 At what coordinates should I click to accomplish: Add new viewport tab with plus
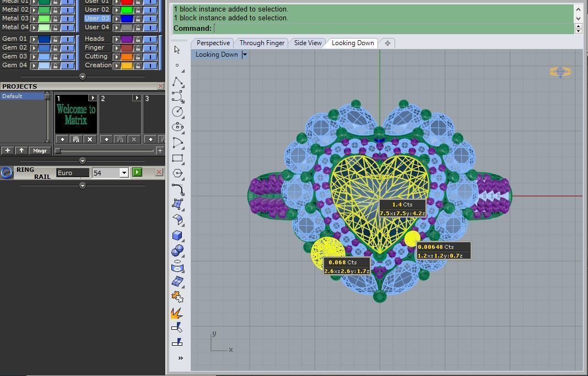click(x=387, y=43)
